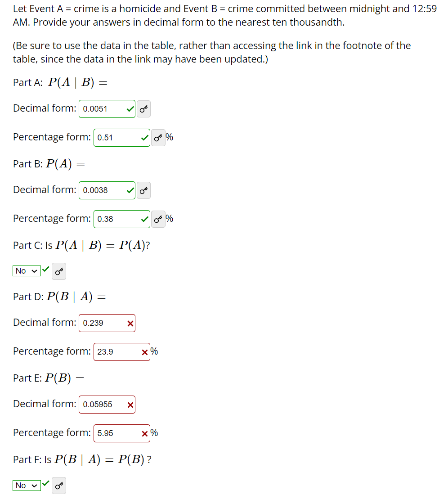Select the Part A decimal field showing 0.0051

(103, 108)
